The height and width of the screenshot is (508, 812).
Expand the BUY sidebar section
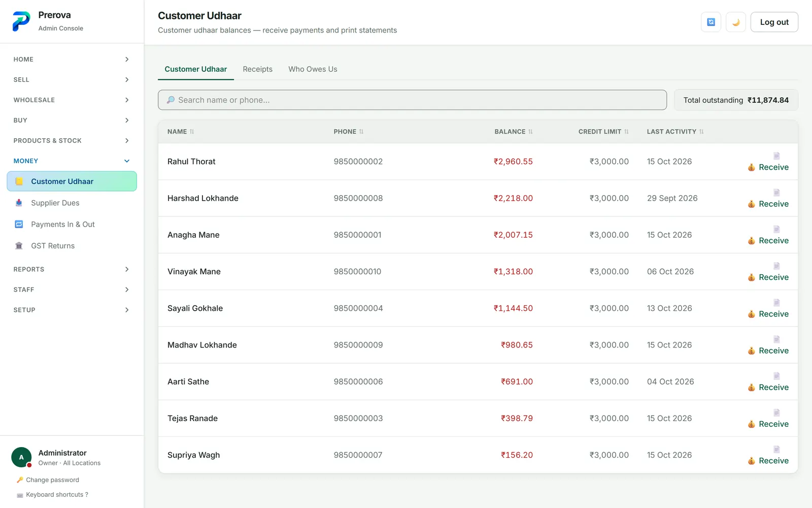(72, 120)
